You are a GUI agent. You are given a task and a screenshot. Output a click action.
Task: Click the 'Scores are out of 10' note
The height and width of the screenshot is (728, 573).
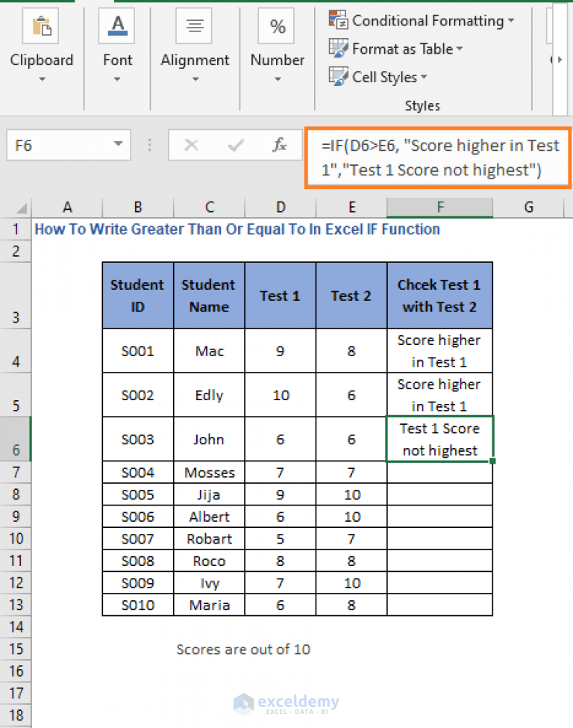pos(243,649)
